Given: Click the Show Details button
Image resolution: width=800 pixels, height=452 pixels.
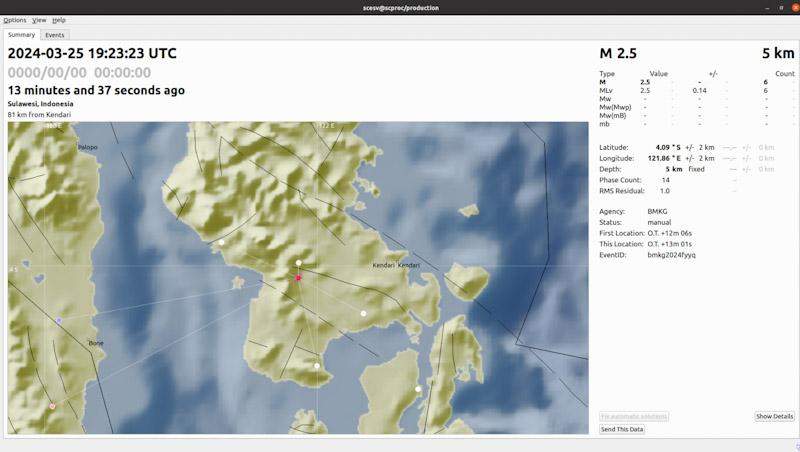Looking at the screenshot, I should [x=774, y=416].
